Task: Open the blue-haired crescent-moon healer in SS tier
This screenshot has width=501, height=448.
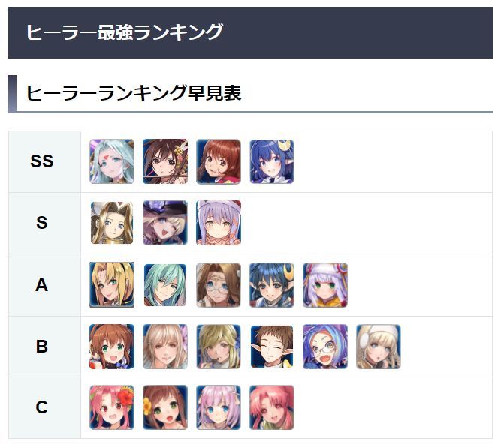Action: [x=272, y=161]
